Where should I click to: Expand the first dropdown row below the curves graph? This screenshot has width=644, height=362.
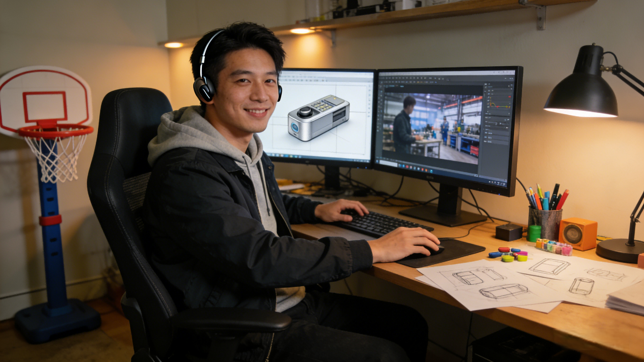[497, 114]
